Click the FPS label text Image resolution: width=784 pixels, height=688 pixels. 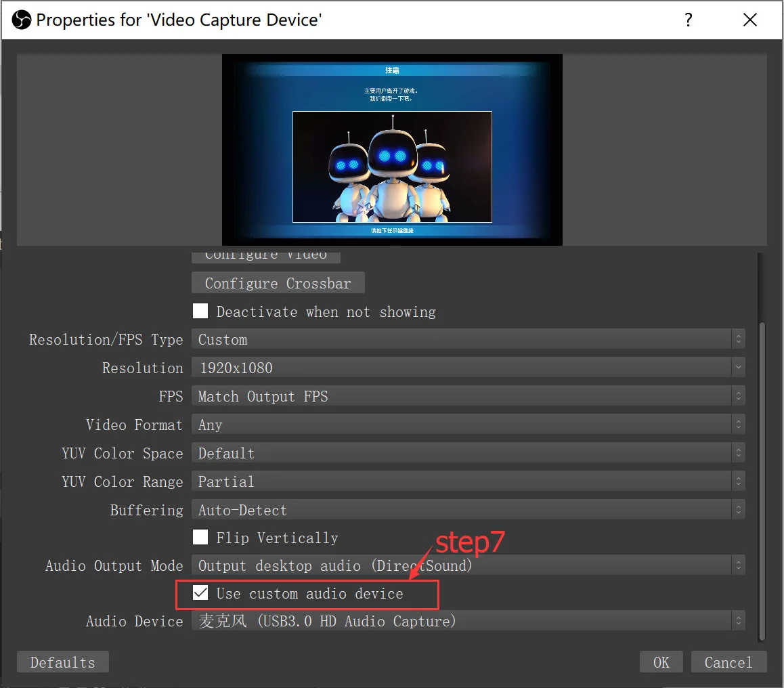click(x=171, y=397)
